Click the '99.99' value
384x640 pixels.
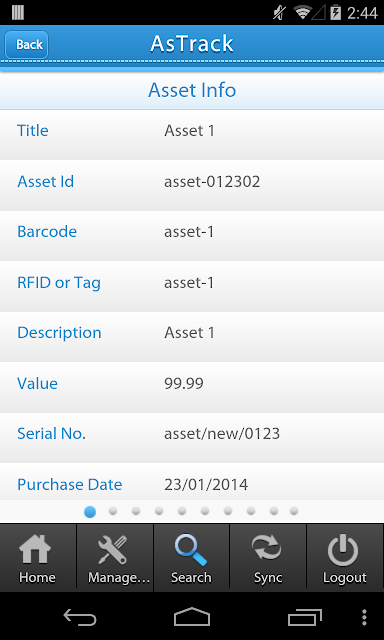184,384
